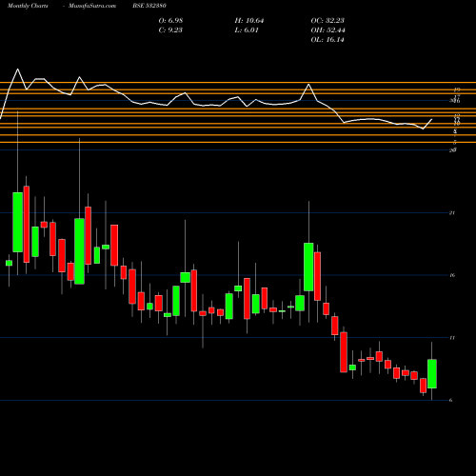Click the 'BSE 532380' symbol text
Viewport: 476px width, 476px height.
tap(149, 6)
